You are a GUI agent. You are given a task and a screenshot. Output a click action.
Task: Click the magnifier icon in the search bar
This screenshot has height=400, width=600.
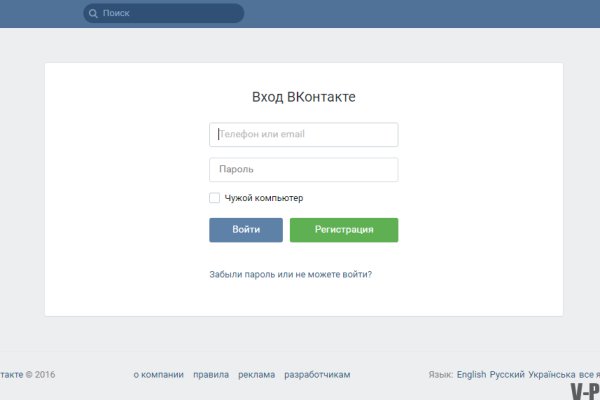[x=93, y=14]
